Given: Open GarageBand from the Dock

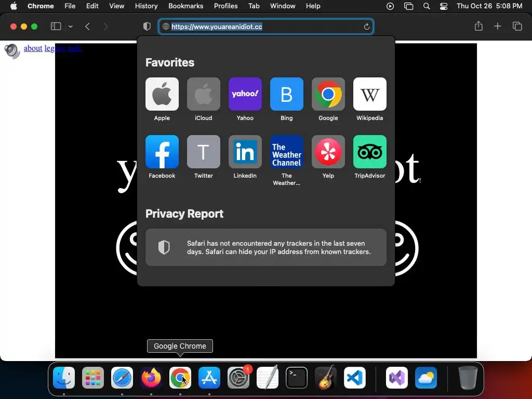Looking at the screenshot, I should 325,378.
